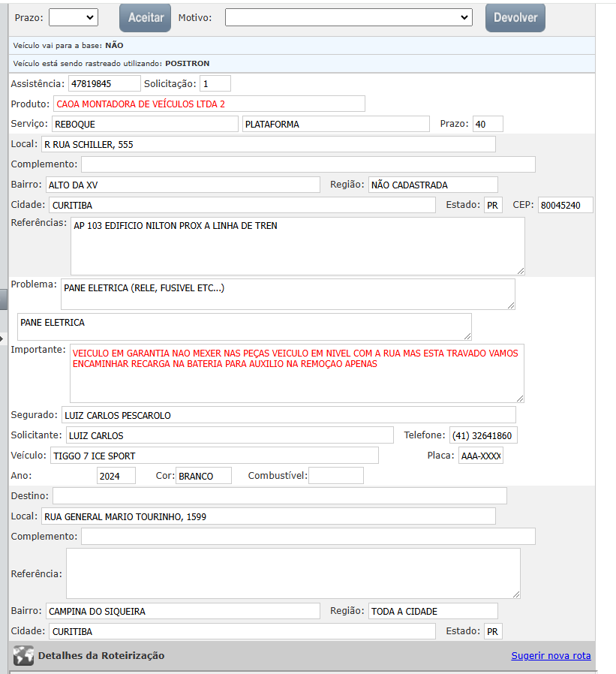Click the Produto field with CAOA Montadora
This screenshot has height=674, width=616.
209,104
